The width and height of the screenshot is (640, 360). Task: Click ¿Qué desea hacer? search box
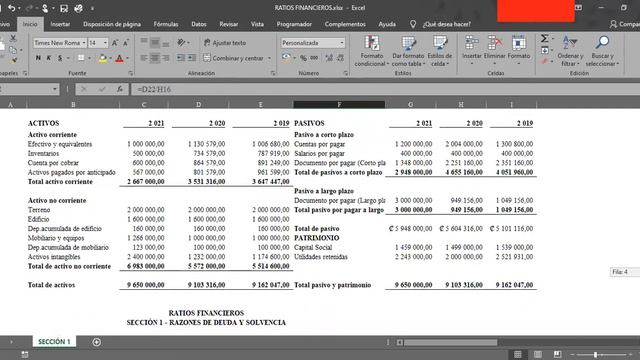click(x=447, y=24)
